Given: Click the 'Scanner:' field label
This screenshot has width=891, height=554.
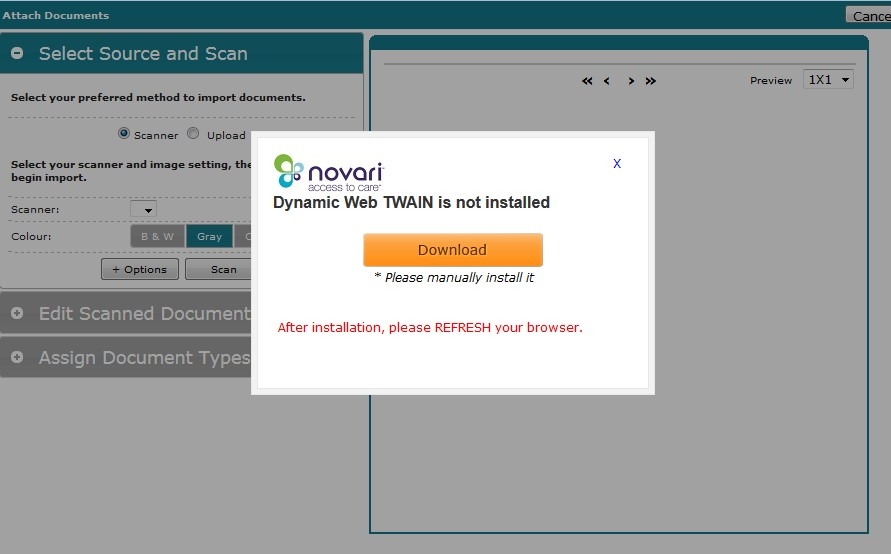Looking at the screenshot, I should 35,210.
